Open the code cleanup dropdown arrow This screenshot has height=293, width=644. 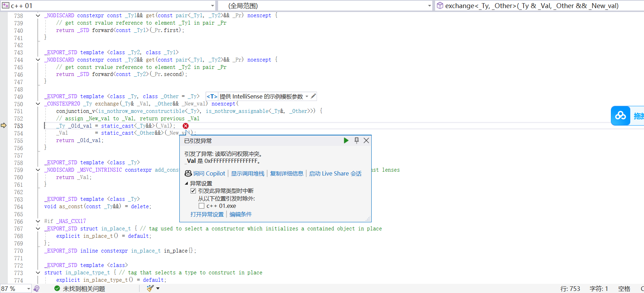pyautogui.click(x=158, y=288)
